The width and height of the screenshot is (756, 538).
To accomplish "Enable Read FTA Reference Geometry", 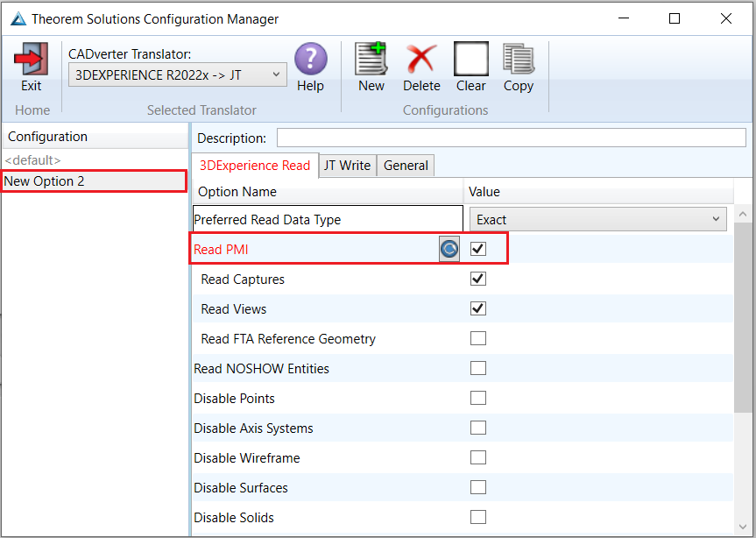I will pyautogui.click(x=478, y=338).
